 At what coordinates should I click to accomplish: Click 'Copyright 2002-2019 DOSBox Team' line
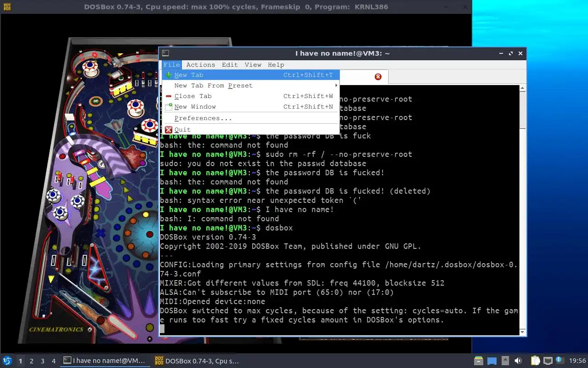290,246
